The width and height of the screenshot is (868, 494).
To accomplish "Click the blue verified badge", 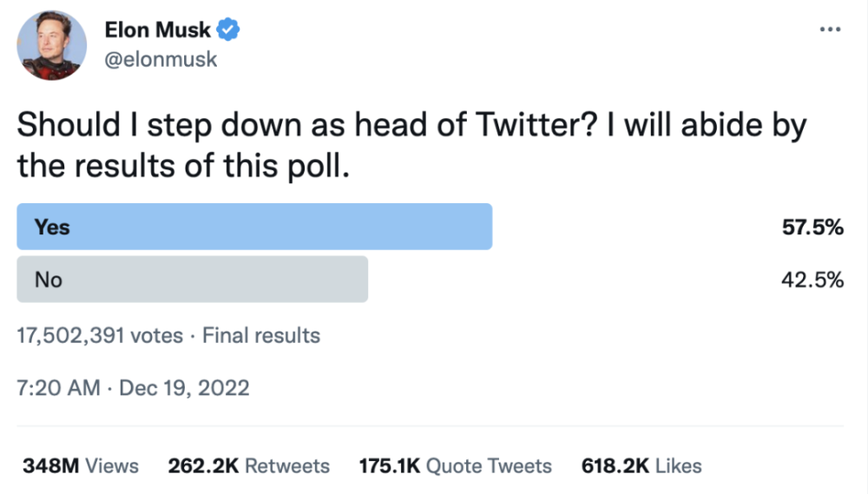I will pos(228,30).
